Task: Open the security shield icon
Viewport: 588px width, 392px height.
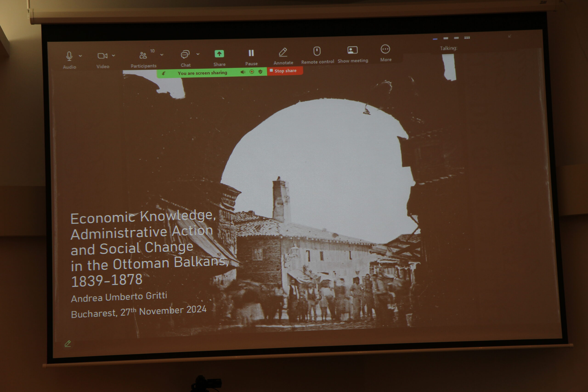Action: 260,72
